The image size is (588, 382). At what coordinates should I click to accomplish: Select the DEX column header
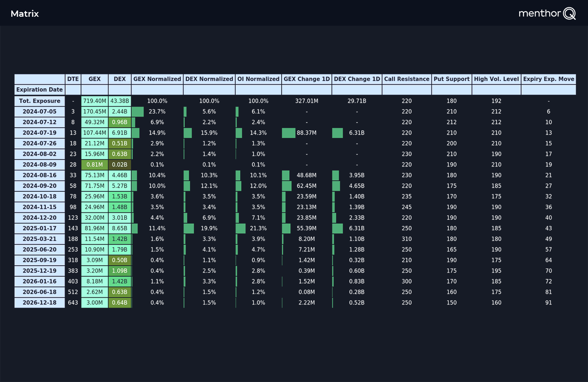pos(119,79)
